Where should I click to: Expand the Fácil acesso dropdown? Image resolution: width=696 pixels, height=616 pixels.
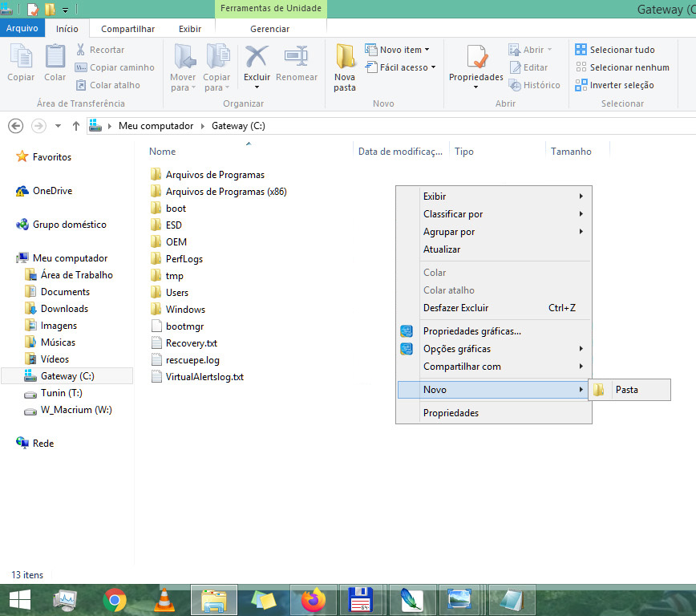(401, 67)
